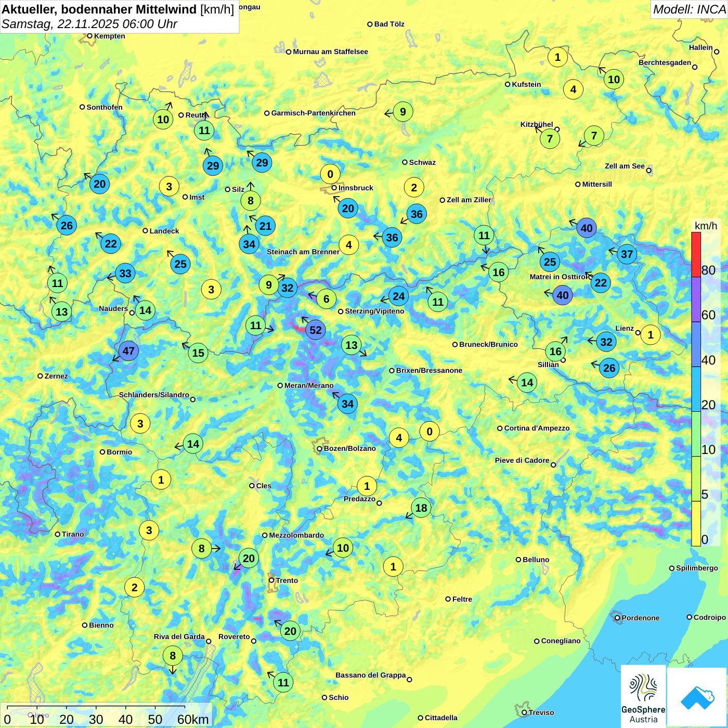
Task: Click the GeoSphere Austria logo
Action: click(643, 696)
